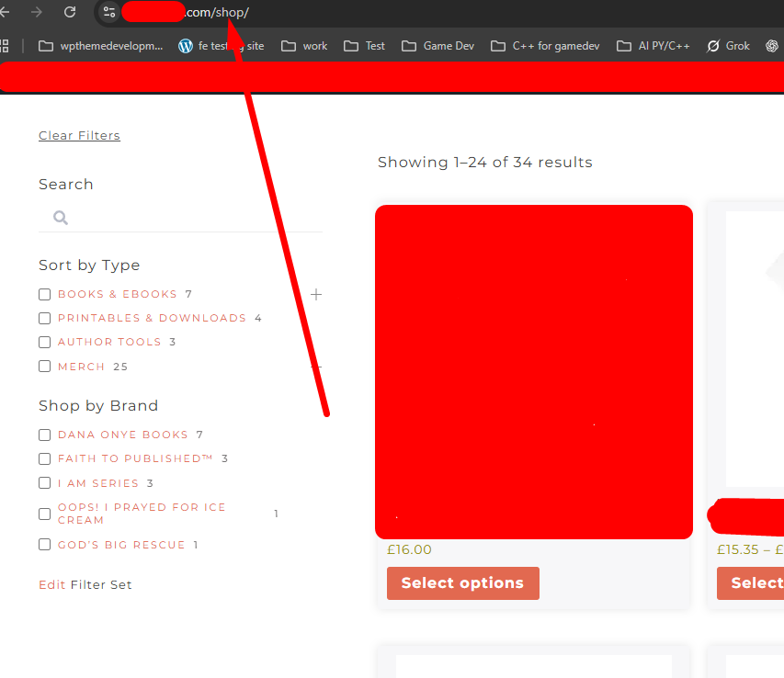Screen dimensions: 784x678
Task: Open the C++ for gamedev bookmark folder
Action: (544, 46)
